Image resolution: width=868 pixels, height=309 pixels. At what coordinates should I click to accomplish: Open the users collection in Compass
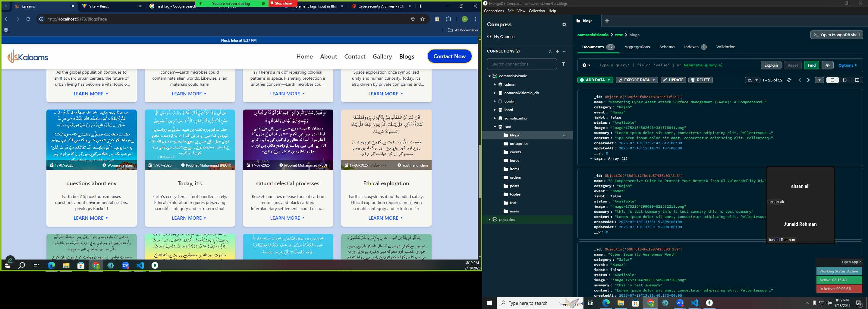point(514,211)
